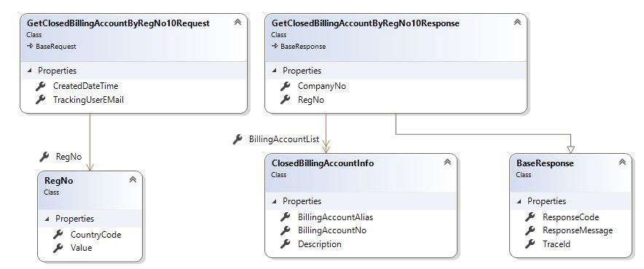
Task: Select the RegNo association label on connector
Action: (68, 157)
